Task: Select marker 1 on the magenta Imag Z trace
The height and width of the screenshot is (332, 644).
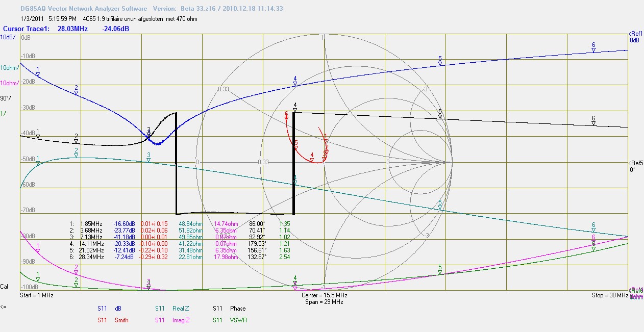Action: (38, 249)
